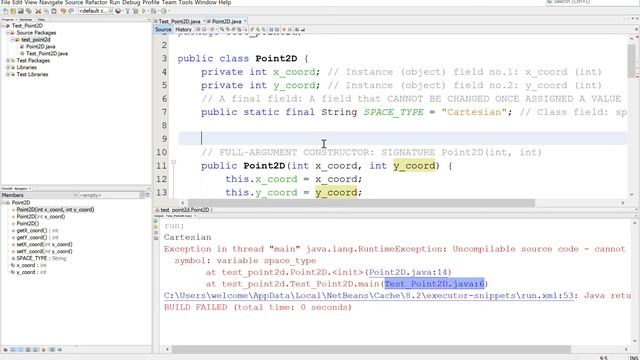Open the browser selection globe icon
This screenshot has width=640, height=360.
[x=118, y=11]
